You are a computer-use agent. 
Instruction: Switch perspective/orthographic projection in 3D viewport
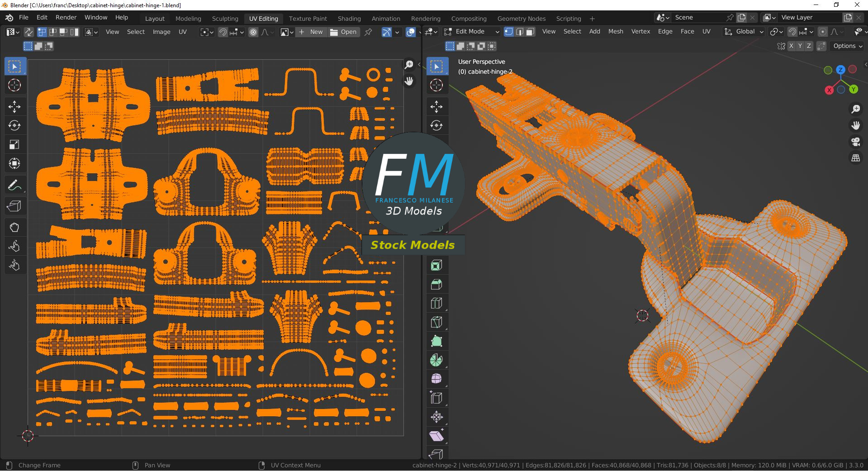855,158
